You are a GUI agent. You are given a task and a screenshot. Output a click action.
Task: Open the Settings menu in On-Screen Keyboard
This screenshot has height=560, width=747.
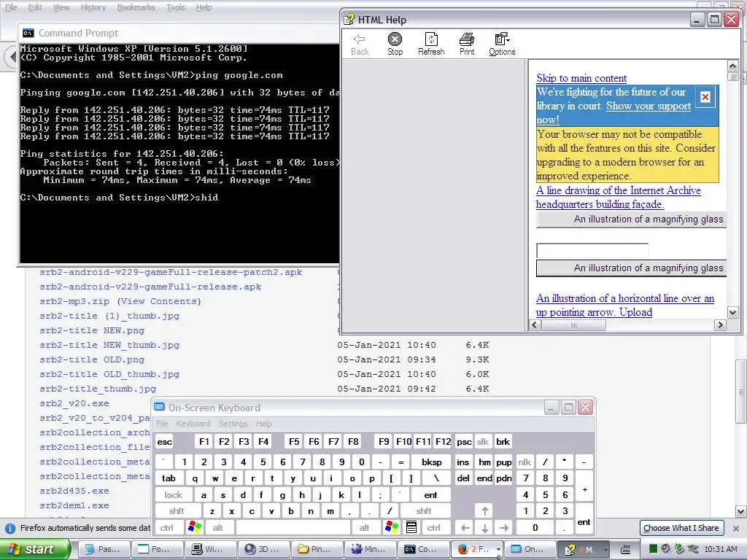click(x=233, y=424)
